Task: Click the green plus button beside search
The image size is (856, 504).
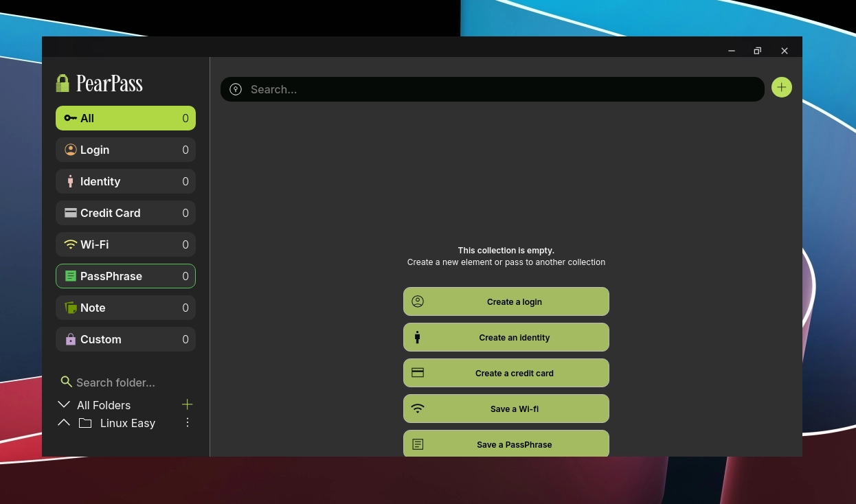Action: (x=781, y=87)
